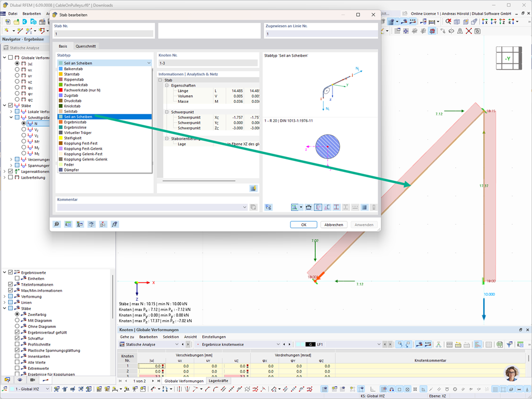
Task: Click the view refresh icon under cross-section preview
Action: [269, 207]
